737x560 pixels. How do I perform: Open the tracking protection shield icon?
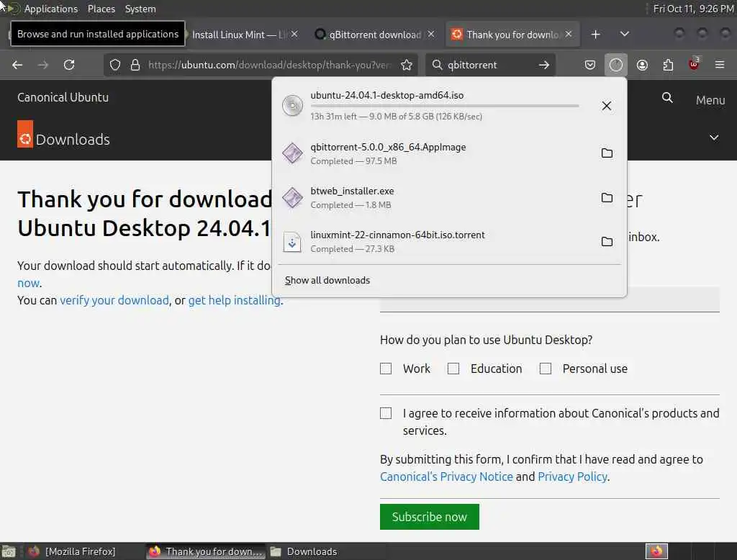coord(115,65)
